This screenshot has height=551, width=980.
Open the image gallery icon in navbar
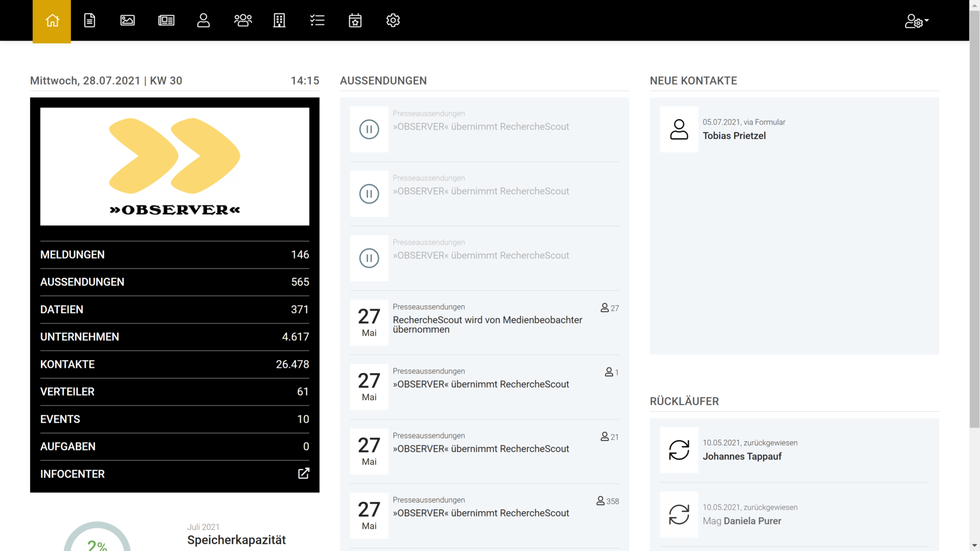(x=128, y=20)
